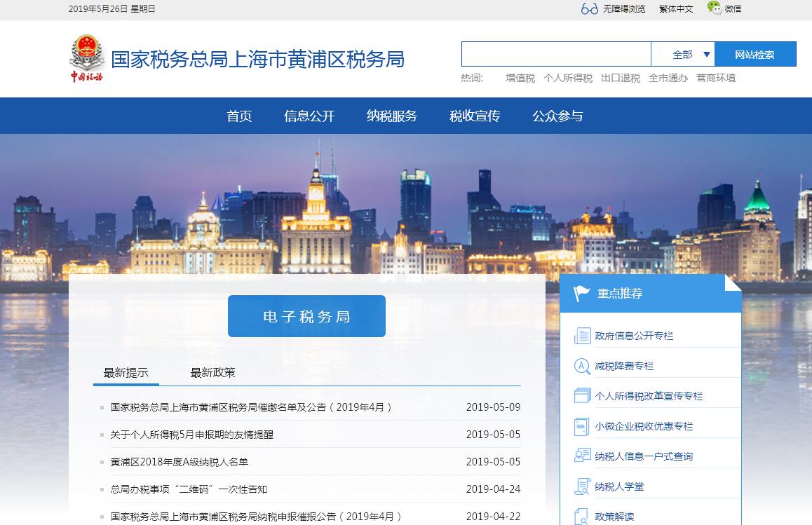Click the 纳税人信息一户式查询 person icon
Viewport: 812px width, 525px height.
582,456
